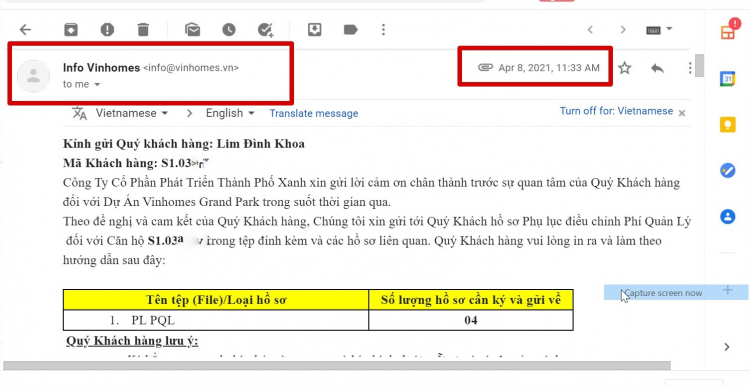Expand recipient details next to 'to me'

click(97, 85)
